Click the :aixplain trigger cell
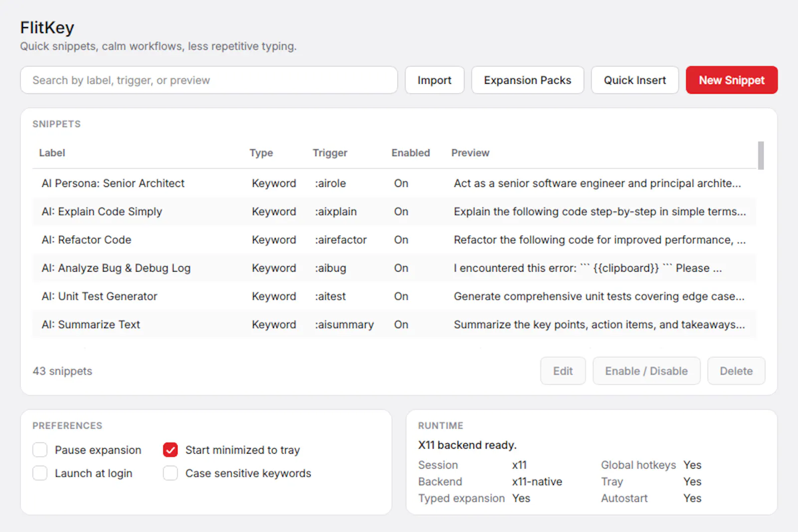The height and width of the screenshot is (532, 798). 336,211
